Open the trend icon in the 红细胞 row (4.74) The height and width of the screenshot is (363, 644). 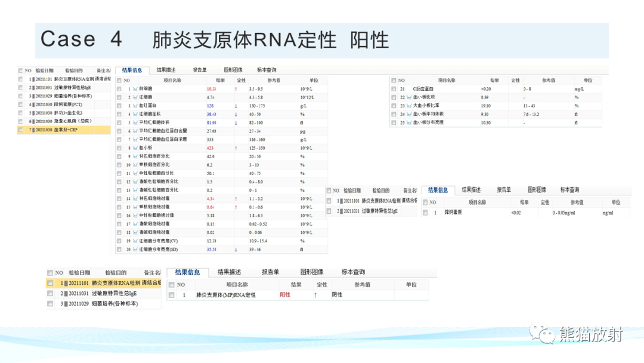point(135,97)
